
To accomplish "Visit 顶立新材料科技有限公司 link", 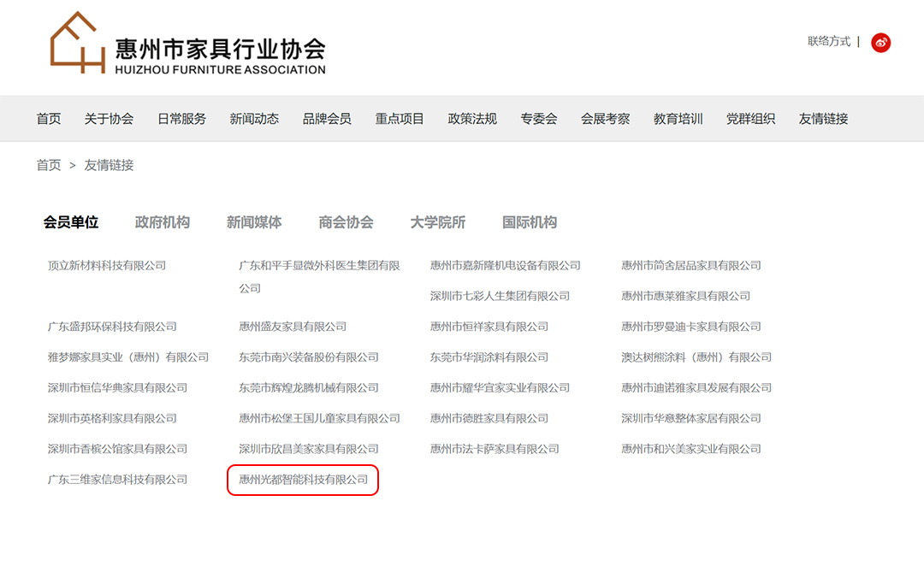I will click(107, 266).
